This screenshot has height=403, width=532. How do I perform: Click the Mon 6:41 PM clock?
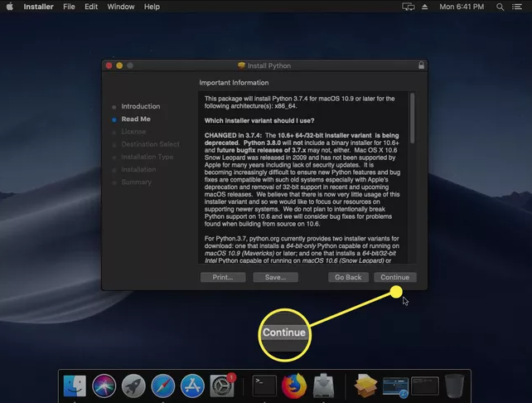(462, 7)
